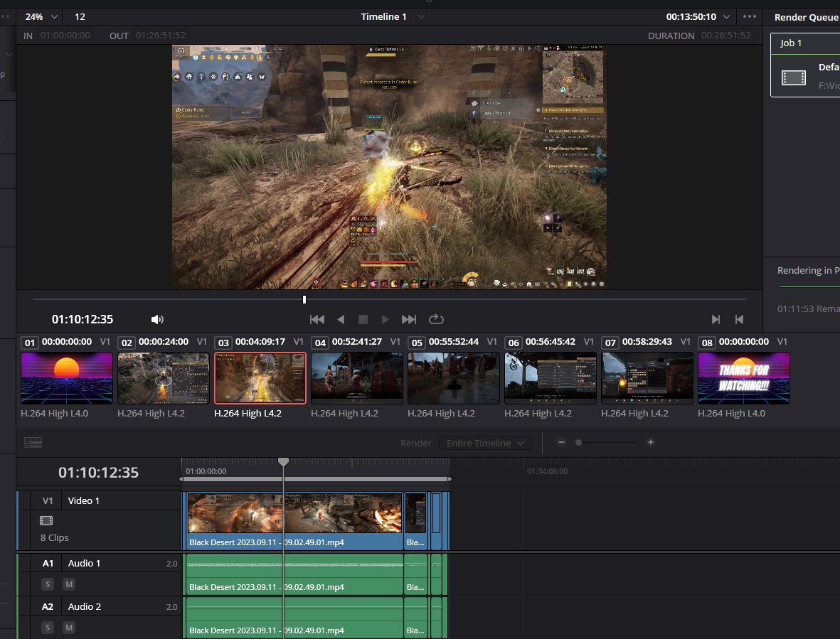840x639 pixels.
Task: Click the Audio 1 track name
Action: point(84,564)
